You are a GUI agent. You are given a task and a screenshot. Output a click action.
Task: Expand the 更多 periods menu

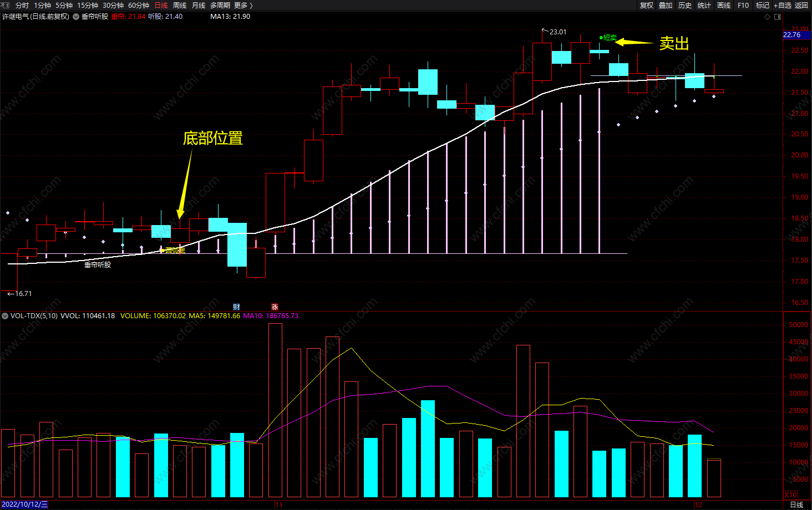tap(243, 6)
